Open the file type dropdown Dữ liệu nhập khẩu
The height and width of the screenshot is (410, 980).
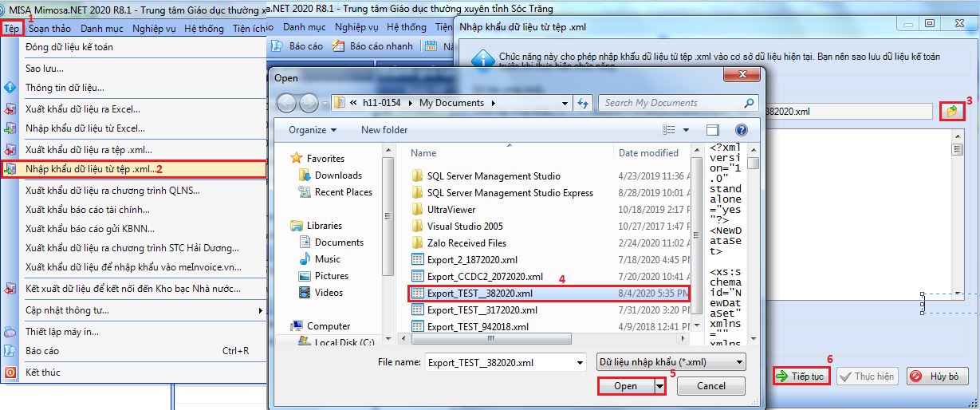pyautogui.click(x=670, y=362)
